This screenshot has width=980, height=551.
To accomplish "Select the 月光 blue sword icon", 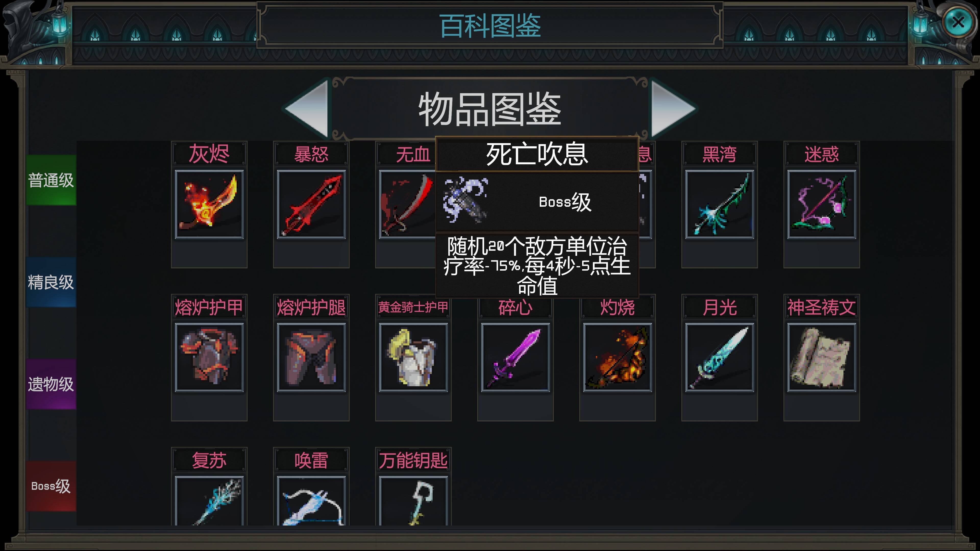I will click(x=719, y=357).
